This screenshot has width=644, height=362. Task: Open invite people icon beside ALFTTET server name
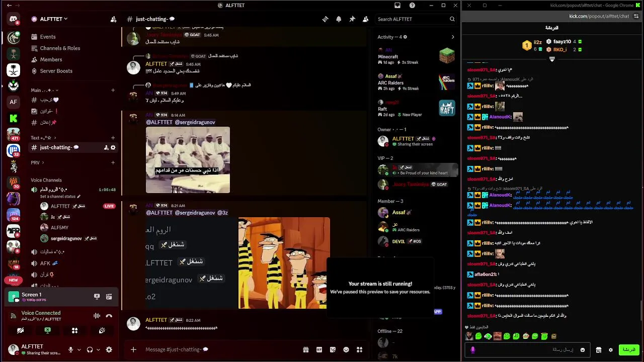point(113,19)
